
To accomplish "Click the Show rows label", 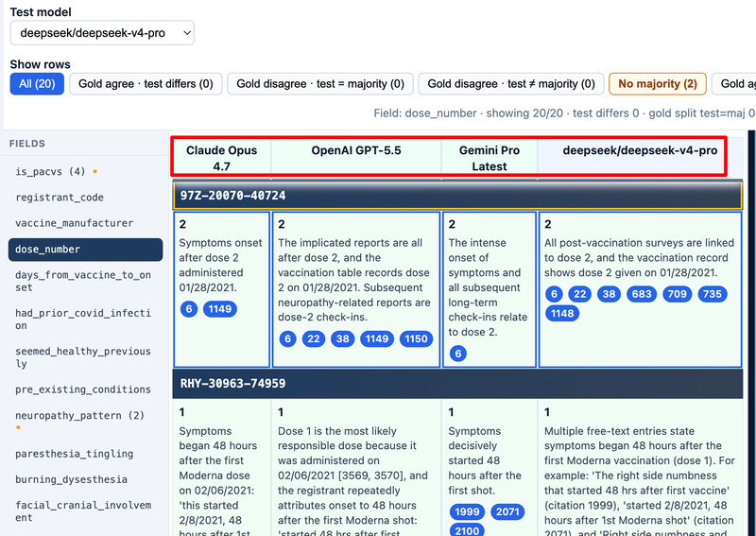I will 40,64.
